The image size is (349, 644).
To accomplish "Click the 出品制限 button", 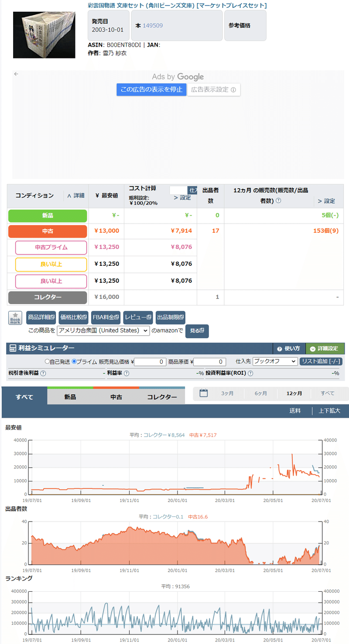I will pyautogui.click(x=170, y=318).
